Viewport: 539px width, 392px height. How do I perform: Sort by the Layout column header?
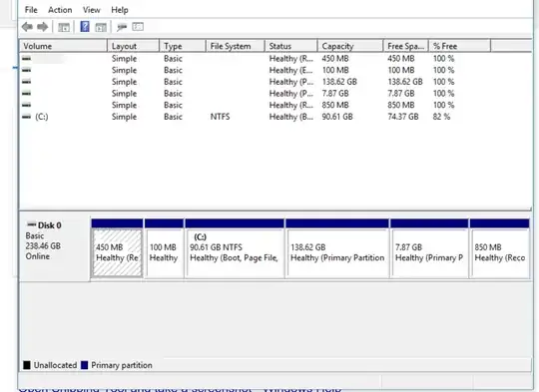[134, 46]
